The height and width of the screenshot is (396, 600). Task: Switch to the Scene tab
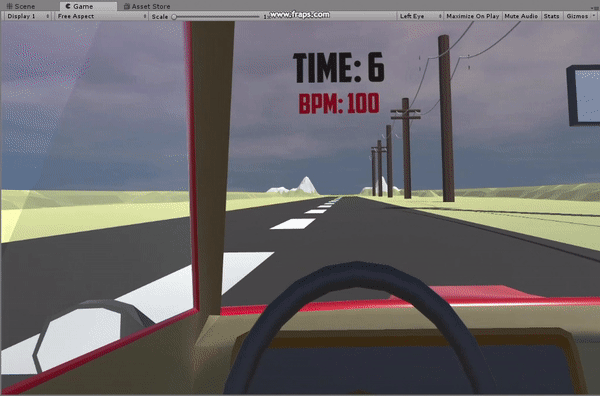21,6
